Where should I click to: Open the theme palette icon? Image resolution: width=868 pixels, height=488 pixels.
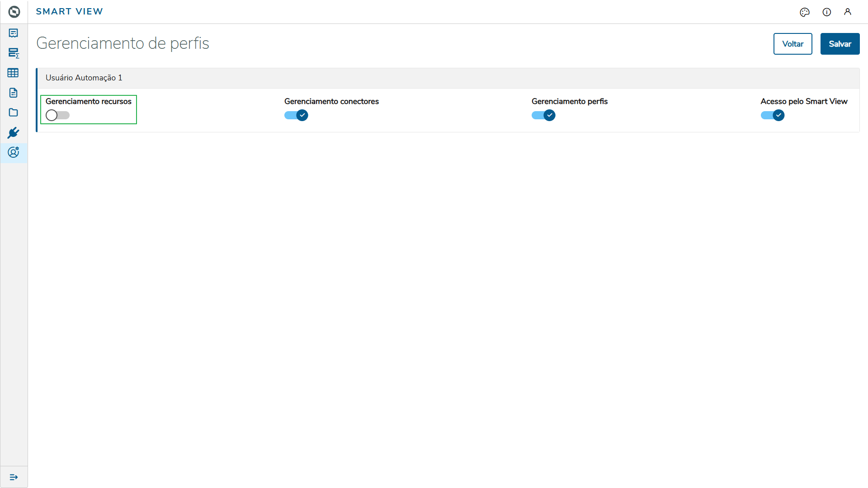805,12
